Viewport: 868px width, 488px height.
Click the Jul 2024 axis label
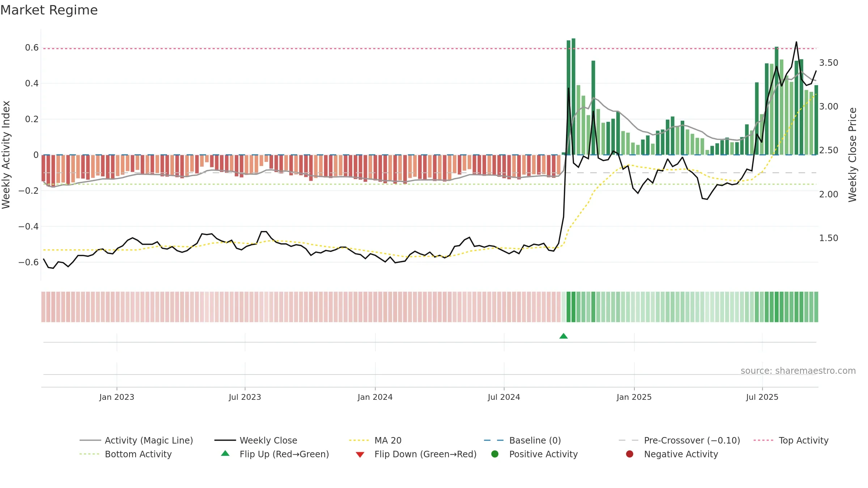coord(504,397)
